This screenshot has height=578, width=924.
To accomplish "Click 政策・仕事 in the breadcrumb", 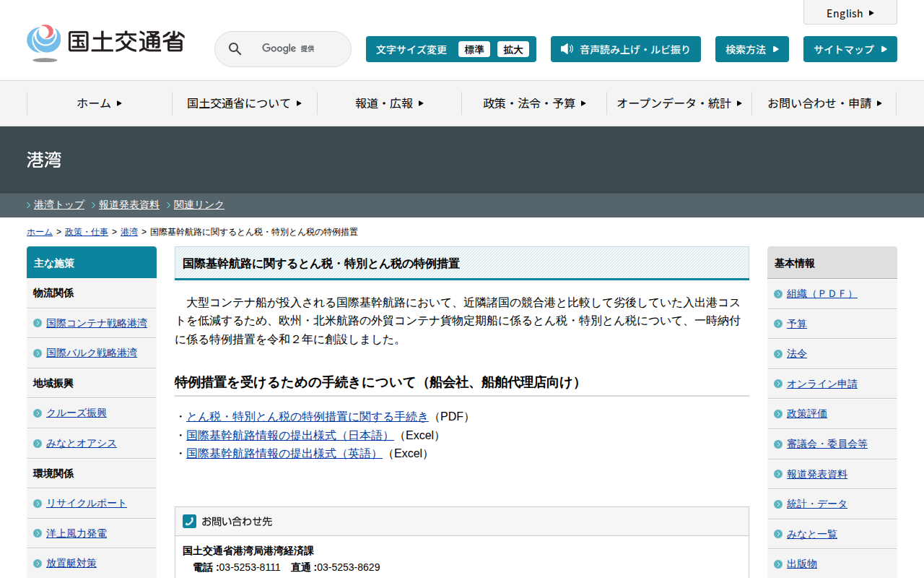I will click(x=87, y=232).
